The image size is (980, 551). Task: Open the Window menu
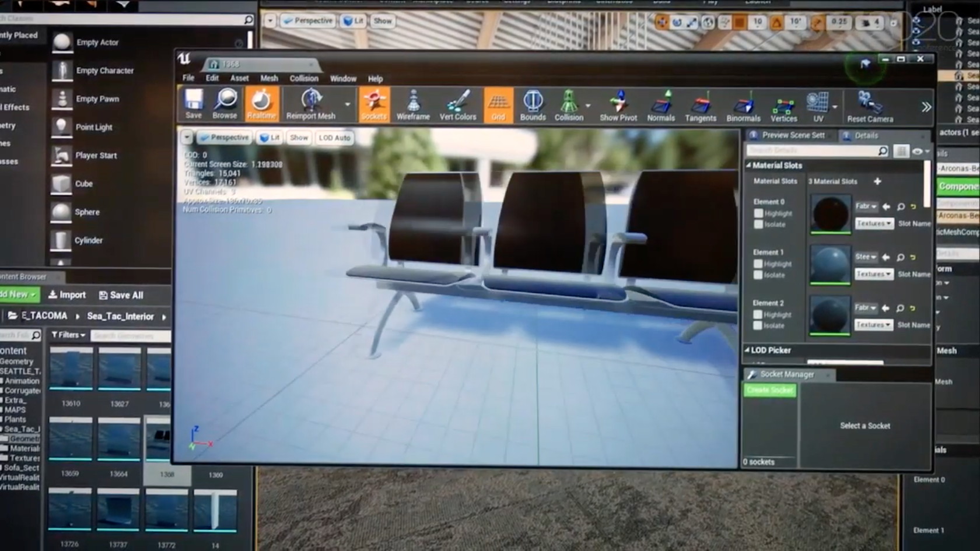pyautogui.click(x=343, y=79)
